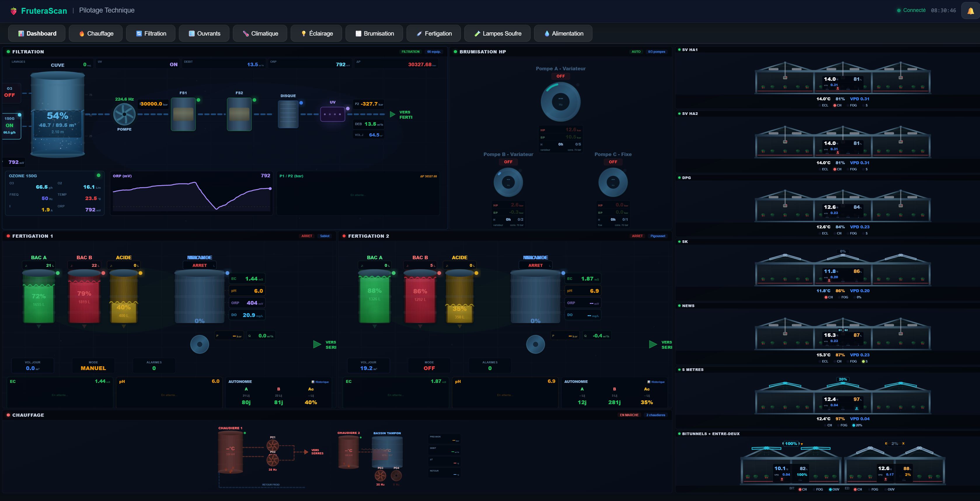Click the DISQUE filter icon
This screenshot has height=501, width=980.
pyautogui.click(x=288, y=114)
